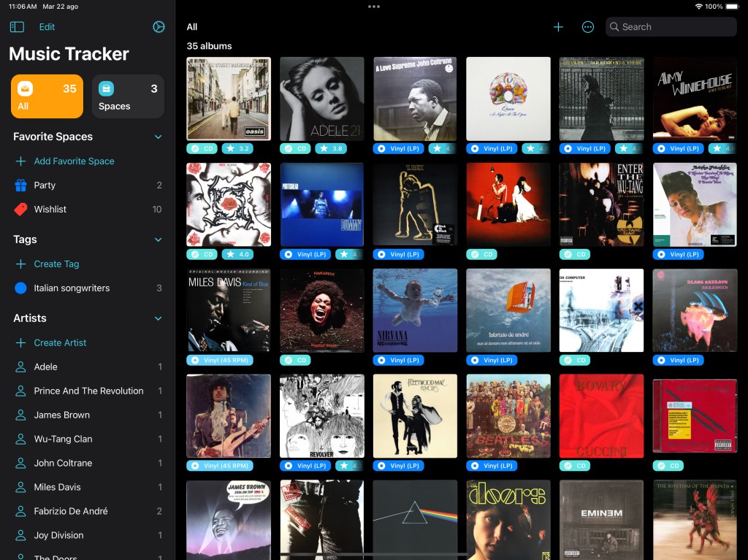Click the Wishlist red tag icon
The height and width of the screenshot is (560, 748).
click(20, 209)
